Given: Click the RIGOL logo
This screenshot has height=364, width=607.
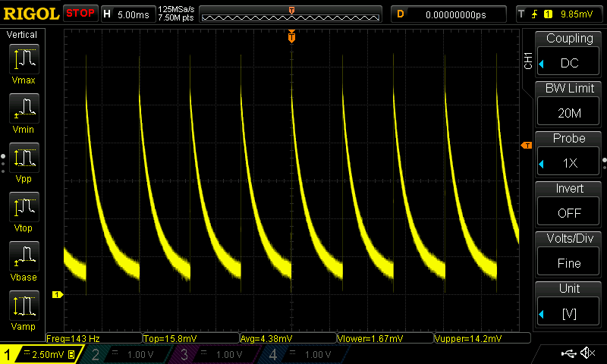Looking at the screenshot, I should click(31, 14).
